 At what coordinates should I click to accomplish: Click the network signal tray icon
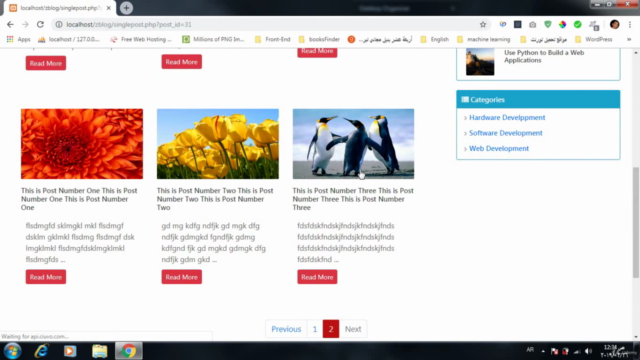577,351
